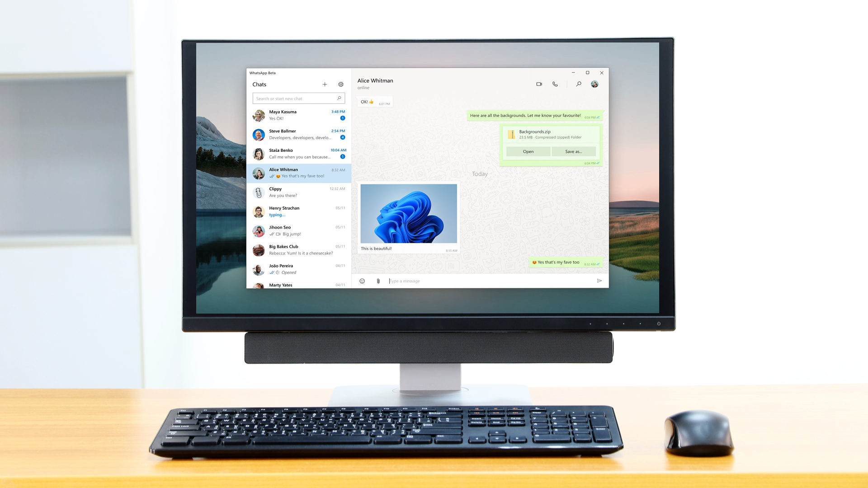
Task: Click the search icon in Alice Whitman chat
Action: pos(578,84)
